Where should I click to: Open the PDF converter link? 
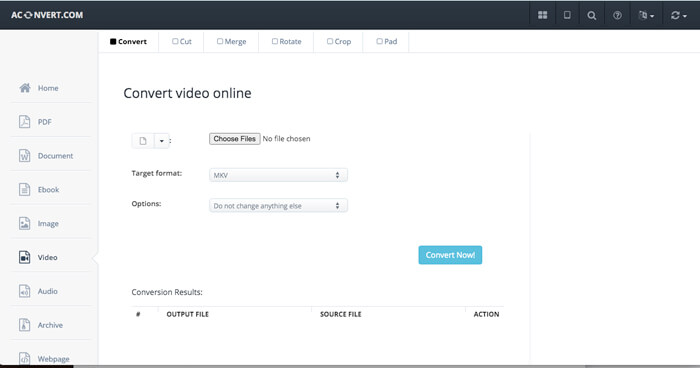click(45, 122)
